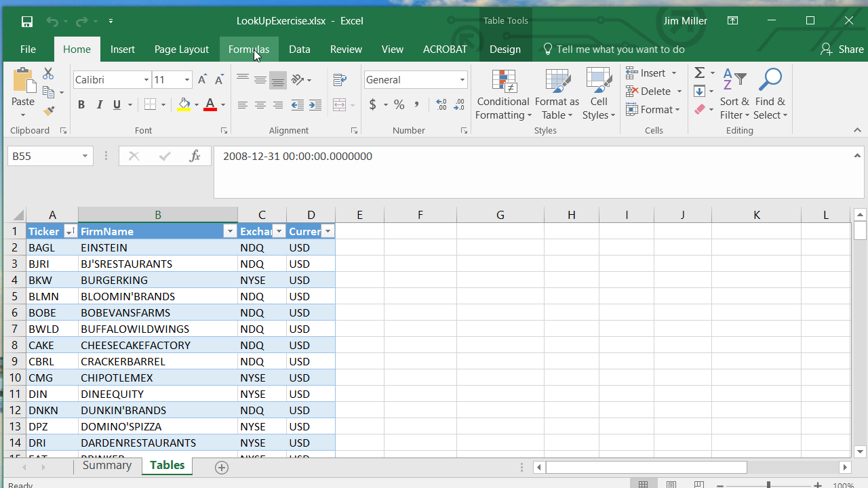Open the General number format dropdown
868x488 pixels.
(462, 80)
